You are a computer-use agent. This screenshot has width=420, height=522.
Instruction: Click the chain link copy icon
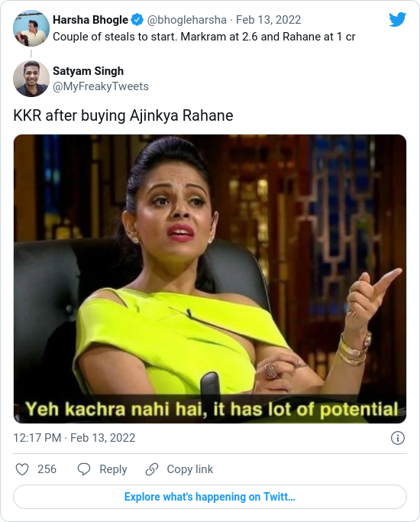click(152, 469)
